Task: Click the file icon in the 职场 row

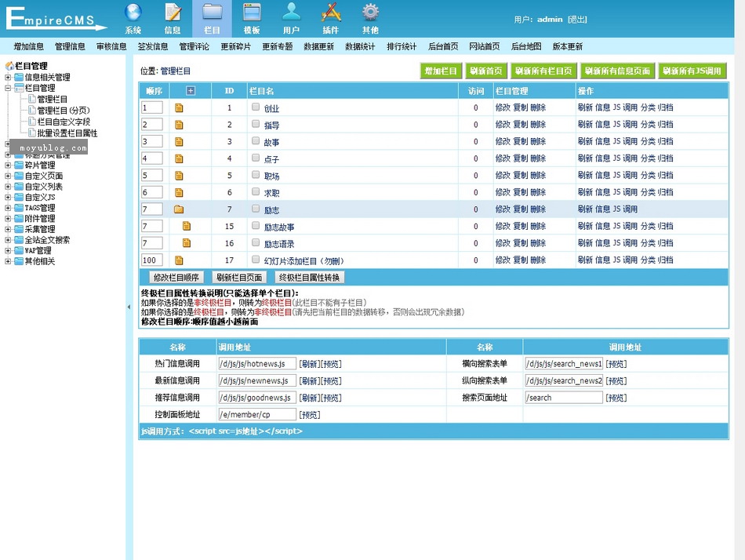Action: click(179, 176)
